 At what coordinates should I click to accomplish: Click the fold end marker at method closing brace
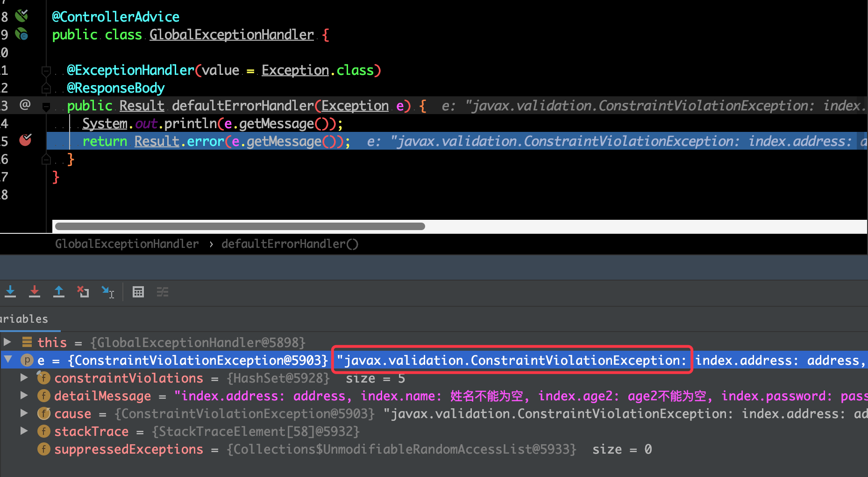point(46,160)
